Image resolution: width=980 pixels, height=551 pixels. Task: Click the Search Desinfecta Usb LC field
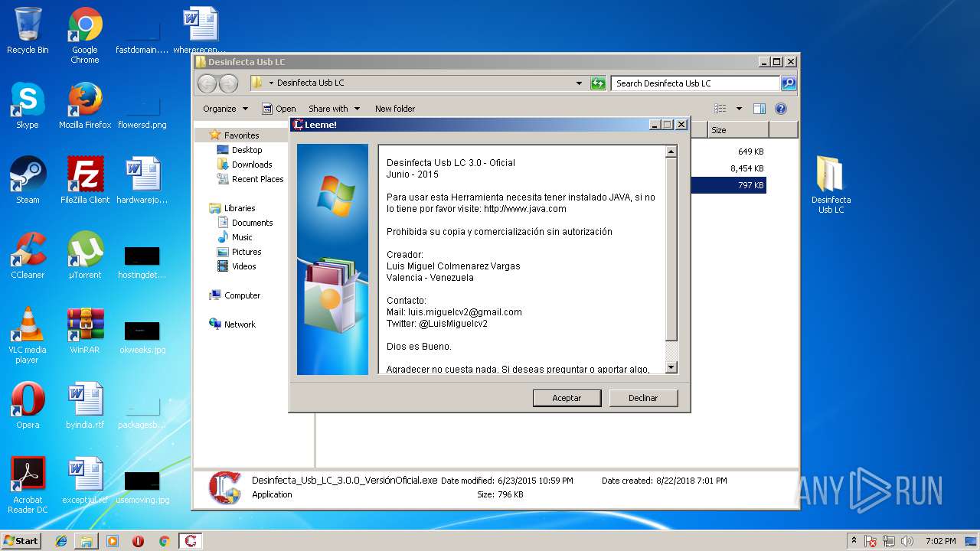695,83
